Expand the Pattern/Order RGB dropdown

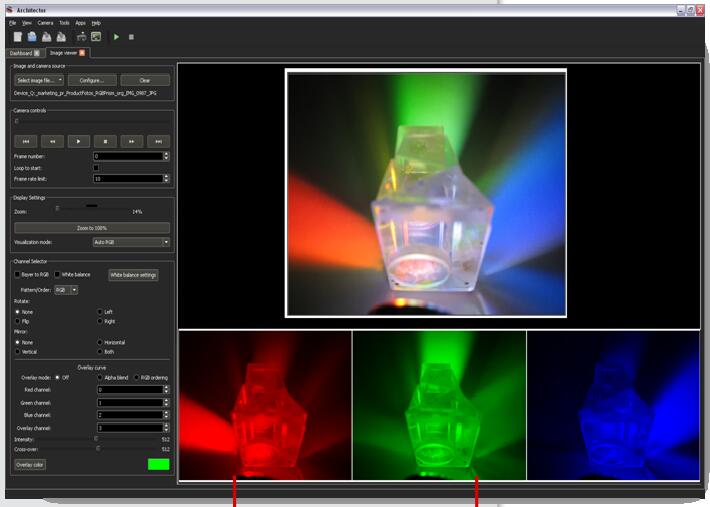pyautogui.click(x=67, y=290)
